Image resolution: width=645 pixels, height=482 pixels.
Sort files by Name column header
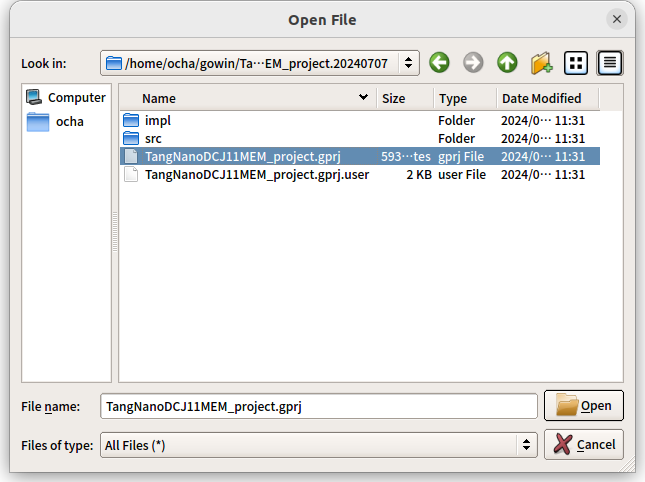click(250, 98)
